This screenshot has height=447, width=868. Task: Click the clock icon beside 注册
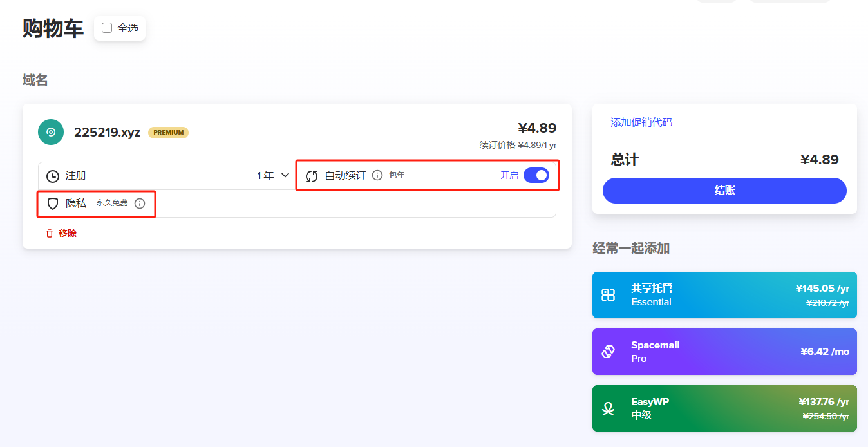point(53,176)
